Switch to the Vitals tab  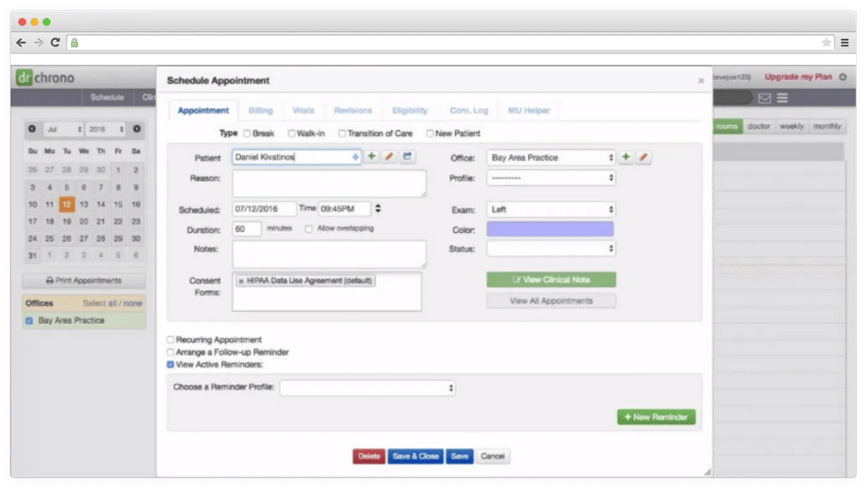(x=303, y=110)
